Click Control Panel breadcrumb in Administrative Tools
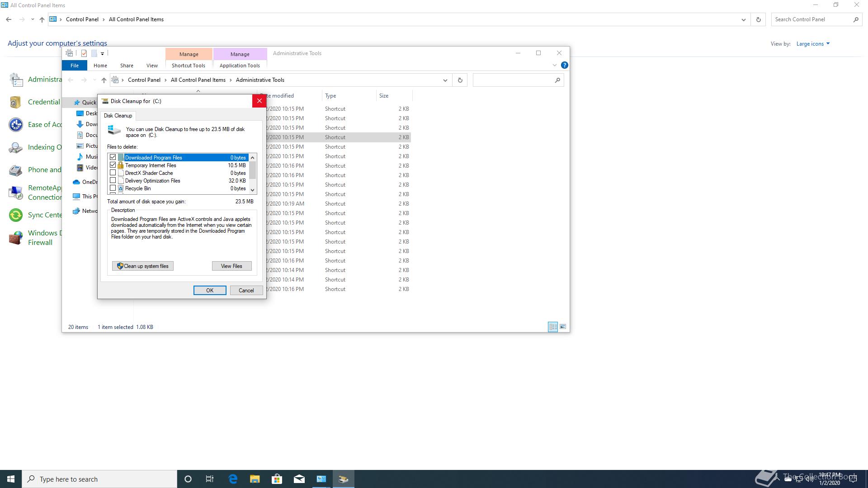The image size is (868, 488). [x=144, y=80]
